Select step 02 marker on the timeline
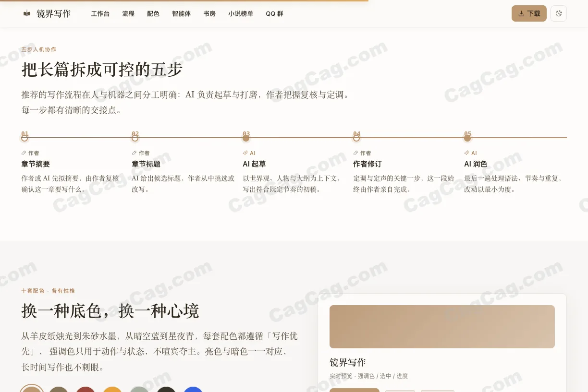 [135, 138]
